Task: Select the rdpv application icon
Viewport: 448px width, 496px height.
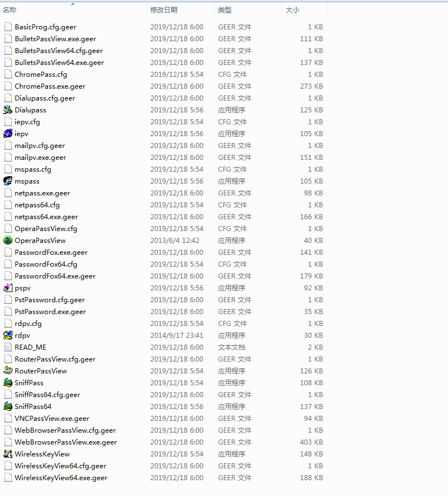Action: [8, 336]
